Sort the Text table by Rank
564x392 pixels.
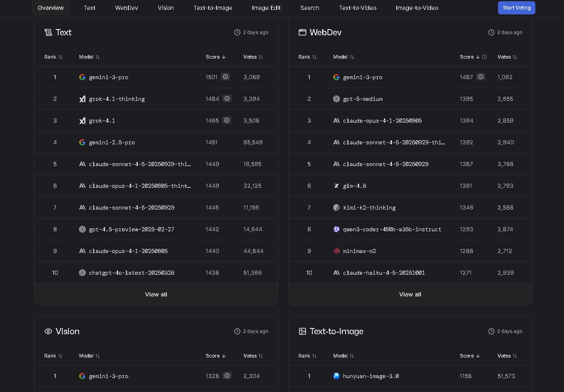pyautogui.click(x=53, y=57)
